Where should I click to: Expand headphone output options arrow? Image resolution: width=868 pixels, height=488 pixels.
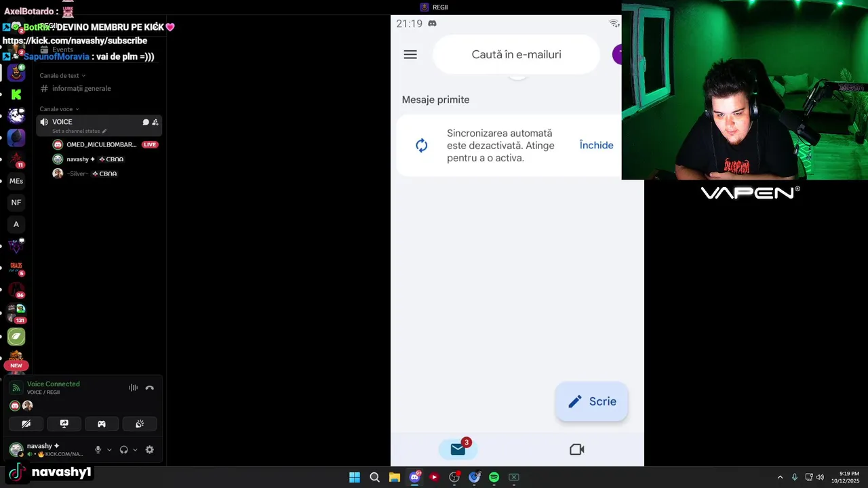click(135, 449)
